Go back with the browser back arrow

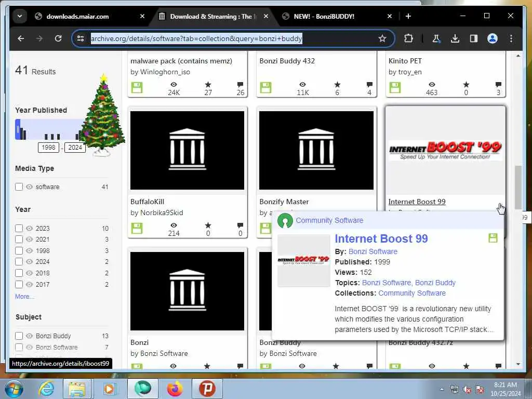(21, 38)
